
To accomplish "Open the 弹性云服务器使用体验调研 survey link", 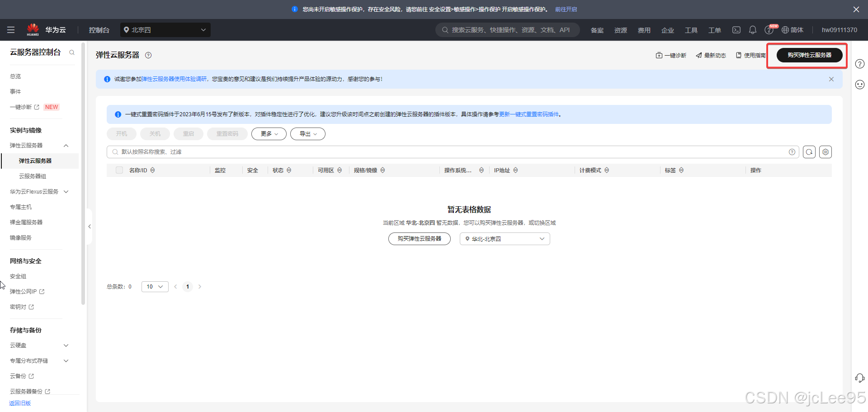I will coord(174,79).
